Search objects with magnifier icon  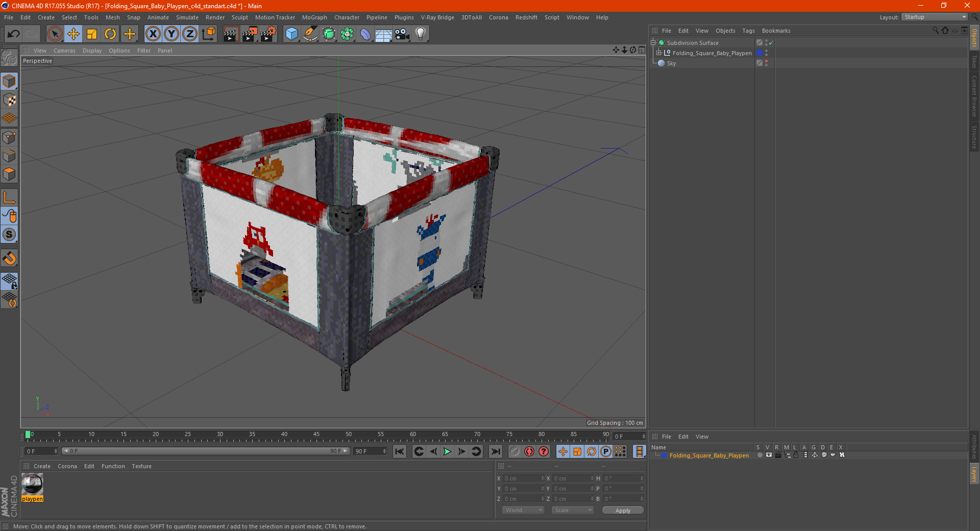tap(936, 31)
